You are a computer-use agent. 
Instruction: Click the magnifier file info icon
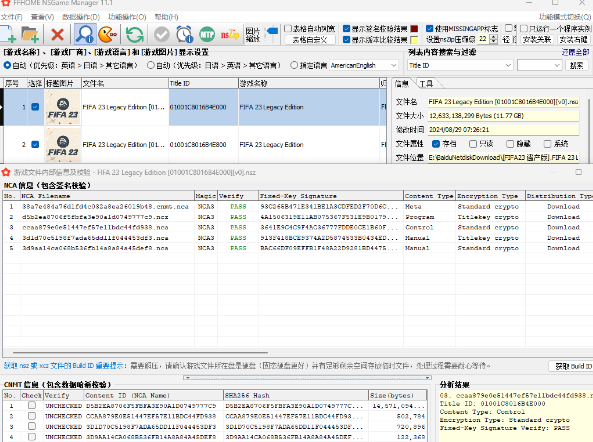click(x=85, y=34)
